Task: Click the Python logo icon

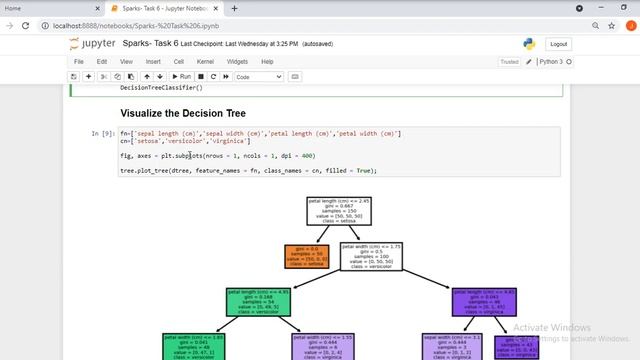Action: tap(529, 44)
